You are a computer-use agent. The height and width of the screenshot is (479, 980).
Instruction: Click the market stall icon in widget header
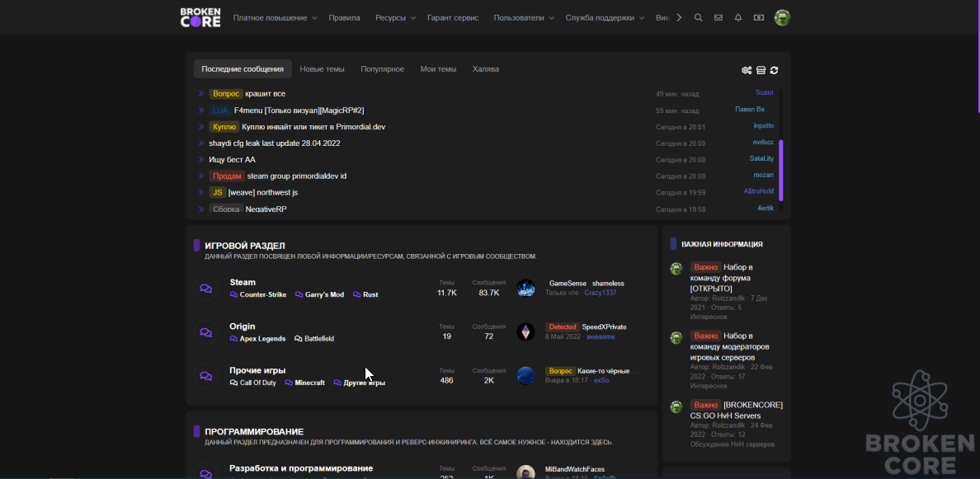(761, 70)
